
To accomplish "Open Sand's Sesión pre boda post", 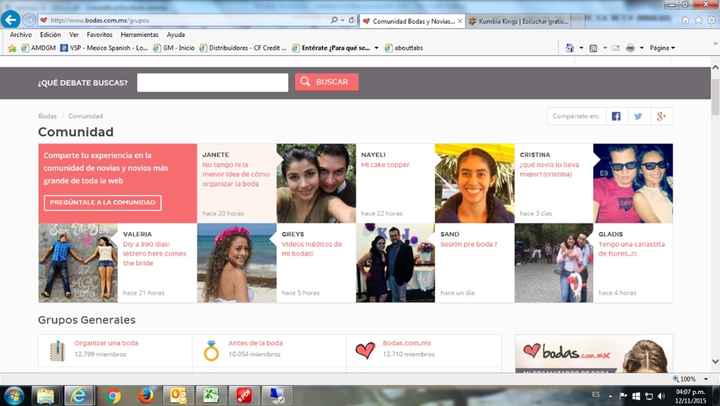I will coord(468,244).
